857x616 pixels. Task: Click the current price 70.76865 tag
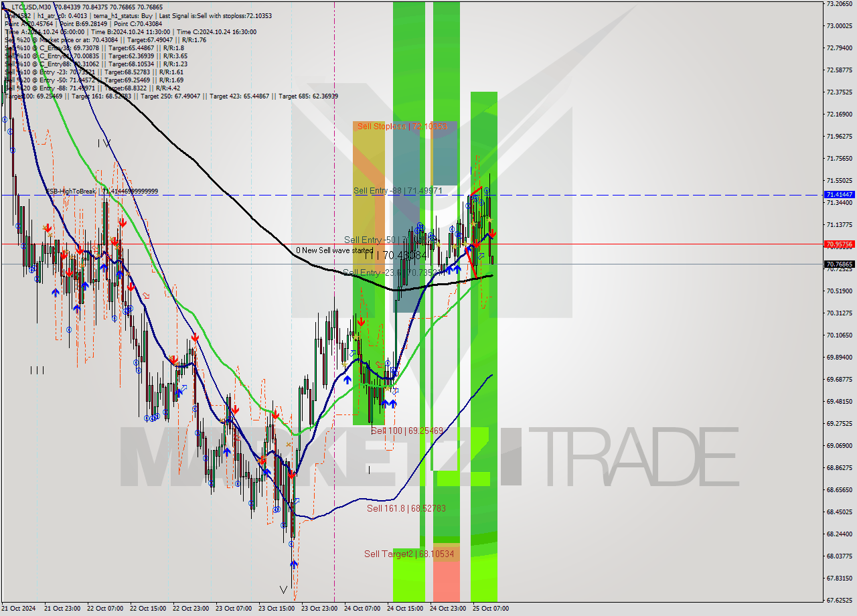click(840, 264)
